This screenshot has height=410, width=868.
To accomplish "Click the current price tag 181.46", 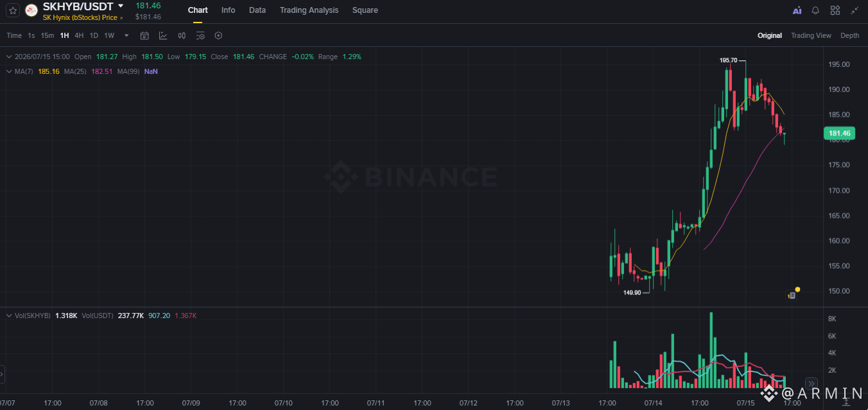I will click(x=839, y=134).
